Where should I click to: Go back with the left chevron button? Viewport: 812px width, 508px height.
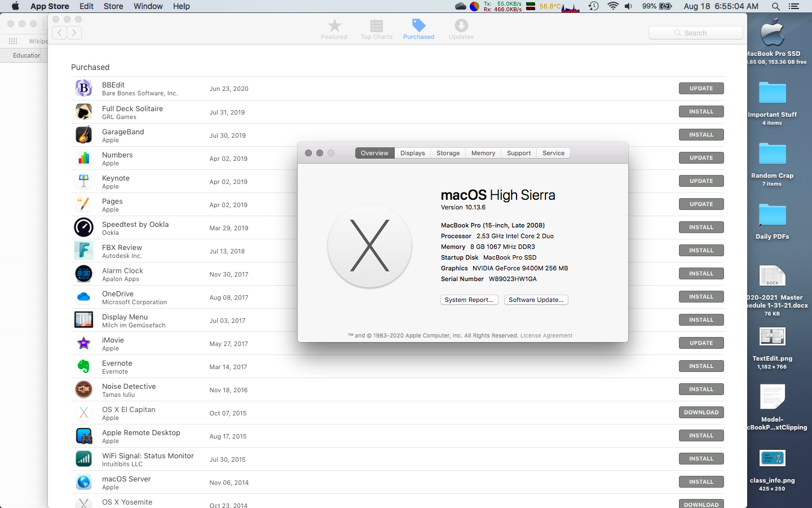coord(59,33)
